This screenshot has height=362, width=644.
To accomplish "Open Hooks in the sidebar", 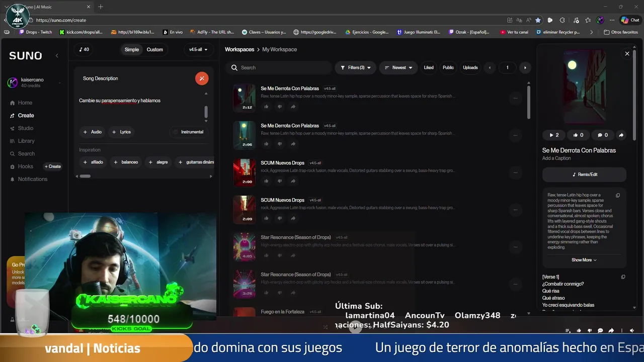I will [25, 166].
